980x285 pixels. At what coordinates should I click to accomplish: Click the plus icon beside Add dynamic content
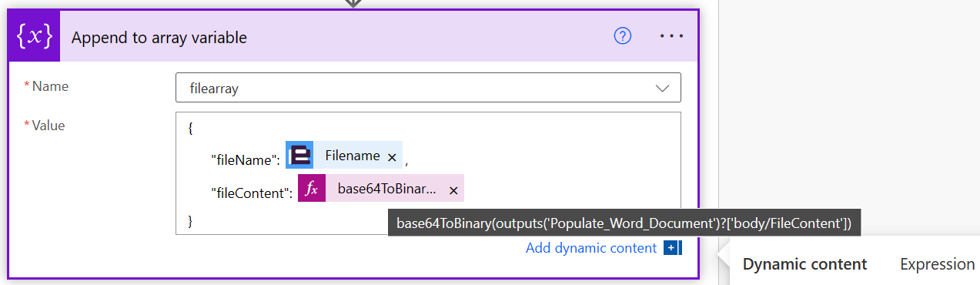[x=673, y=248]
